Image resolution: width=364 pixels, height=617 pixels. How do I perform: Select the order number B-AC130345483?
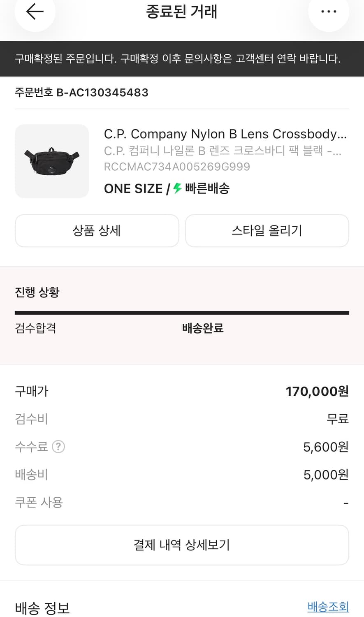coord(81,93)
